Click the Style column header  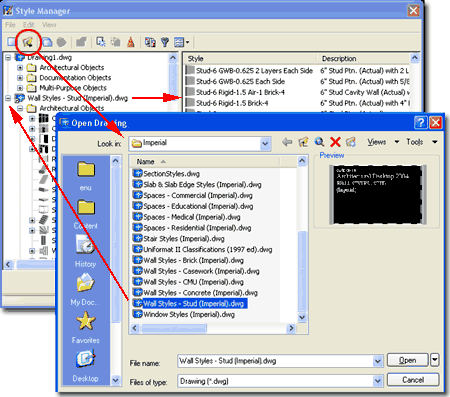pos(250,59)
